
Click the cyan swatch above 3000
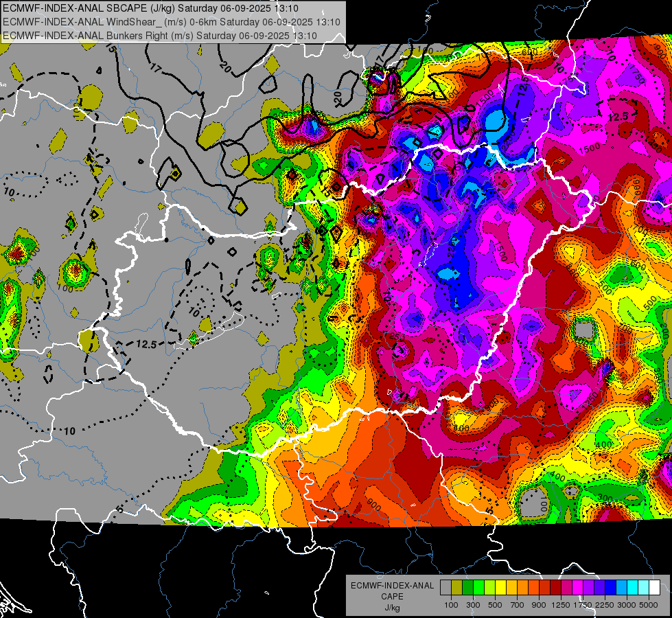coord(633,587)
